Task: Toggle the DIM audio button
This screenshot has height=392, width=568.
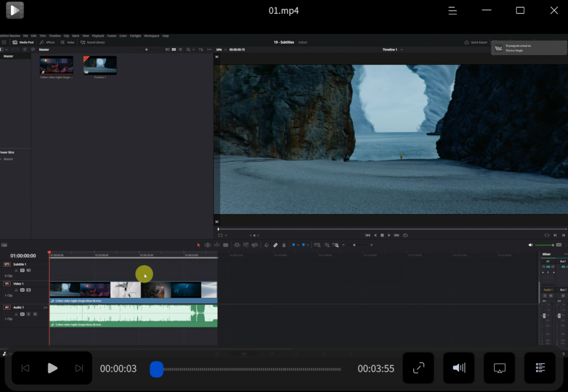Action: point(559,245)
